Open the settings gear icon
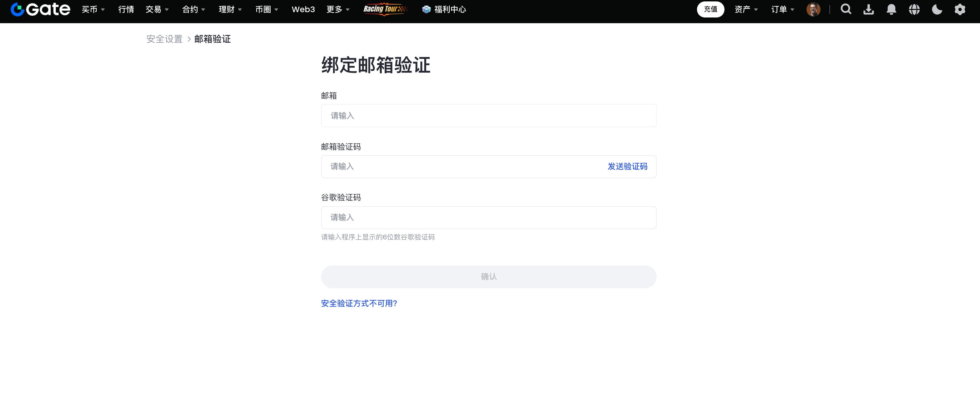 click(x=960, y=9)
